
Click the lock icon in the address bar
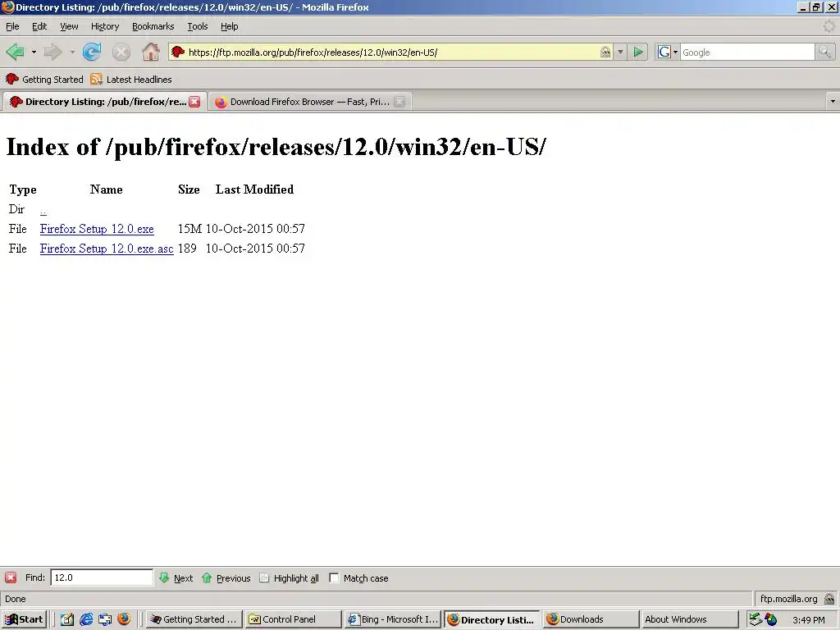pyautogui.click(x=605, y=52)
